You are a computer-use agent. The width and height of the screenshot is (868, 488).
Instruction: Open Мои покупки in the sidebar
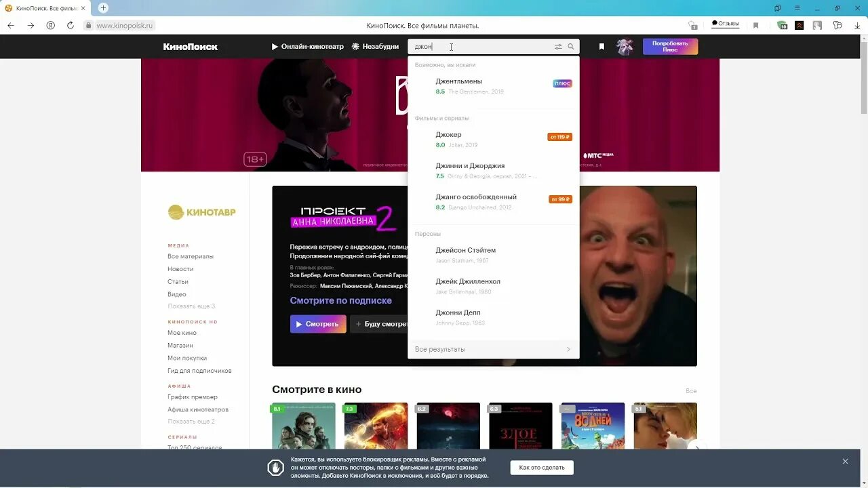pos(187,358)
